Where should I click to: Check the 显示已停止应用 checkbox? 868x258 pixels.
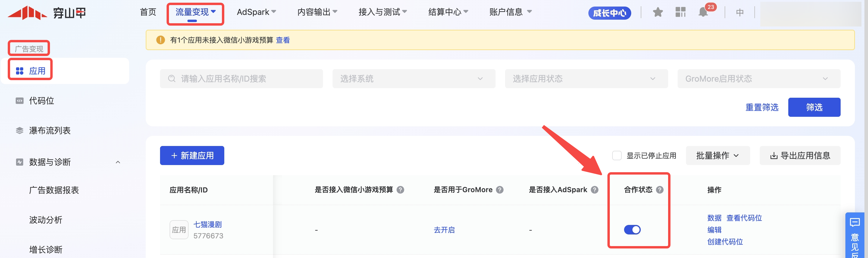tap(617, 156)
